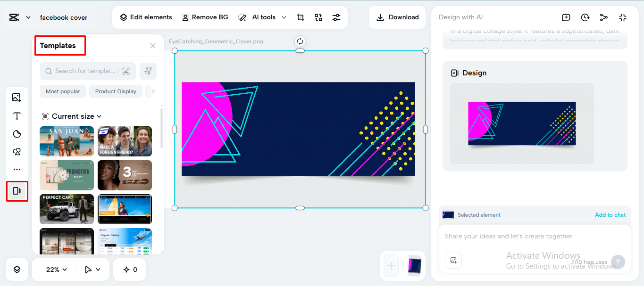This screenshot has width=644, height=286.
Task: Select the Text tool in the left sidebar
Action: [17, 115]
